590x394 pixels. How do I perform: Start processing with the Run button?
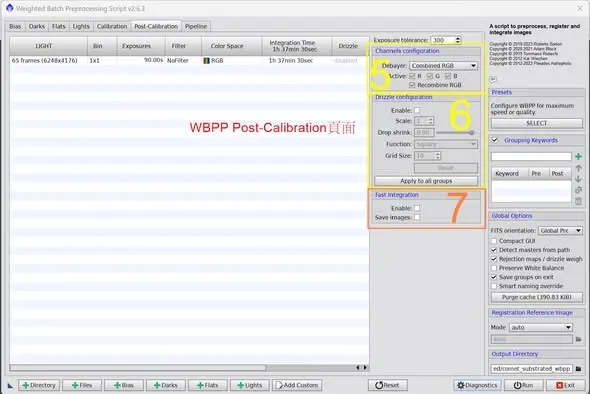coord(523,385)
